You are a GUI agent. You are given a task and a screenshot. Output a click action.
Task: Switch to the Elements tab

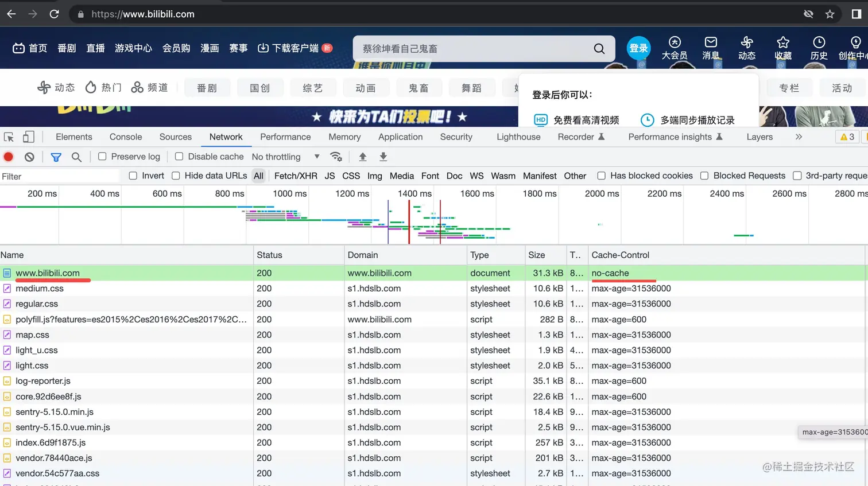74,137
